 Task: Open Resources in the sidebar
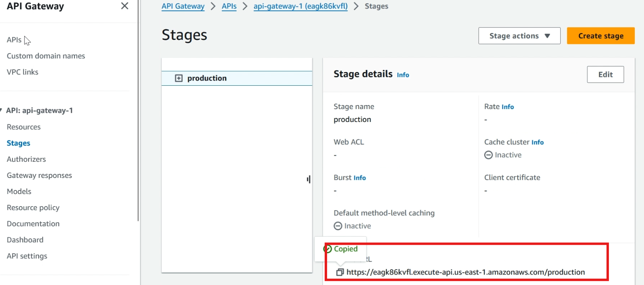pos(24,127)
